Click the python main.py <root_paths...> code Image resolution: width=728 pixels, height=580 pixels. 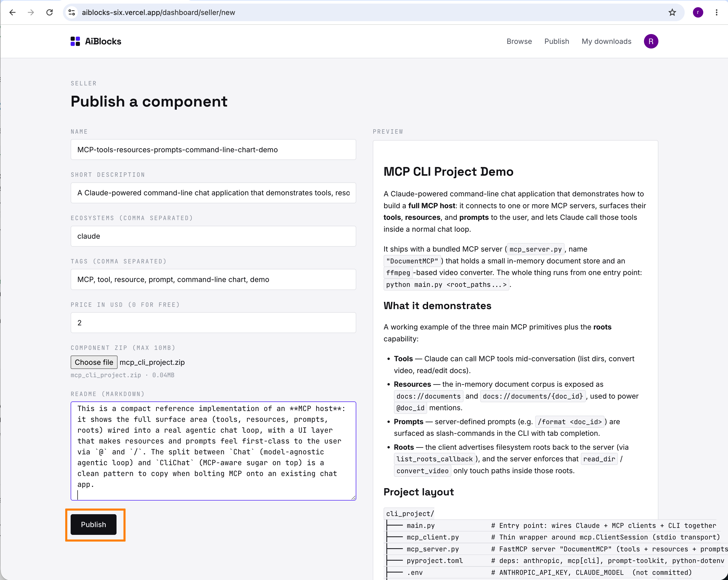click(x=446, y=285)
